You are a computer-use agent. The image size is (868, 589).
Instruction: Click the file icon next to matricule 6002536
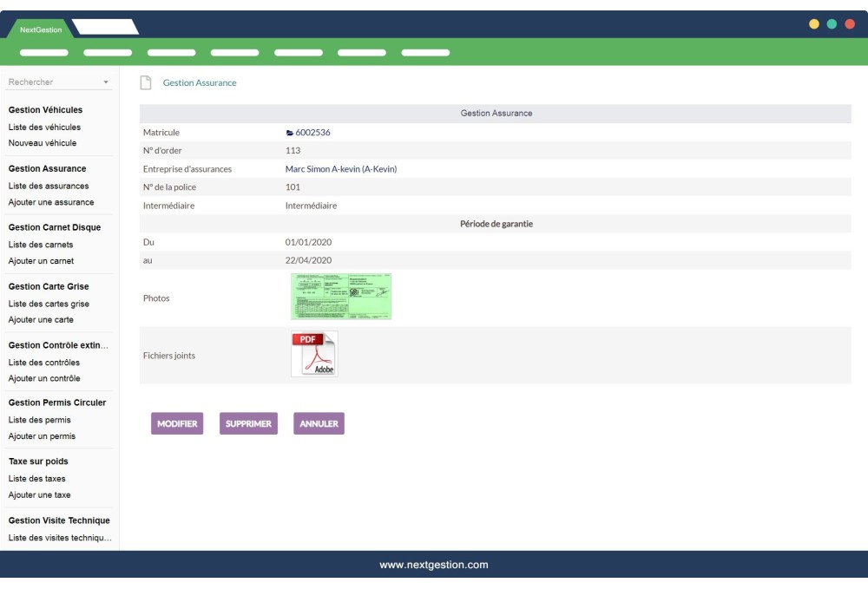coord(289,133)
